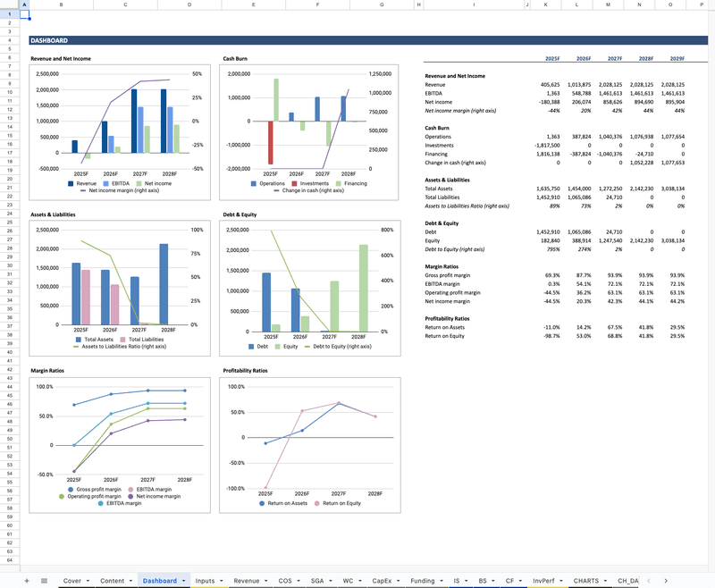This screenshot has height=588, width=715.
Task: Go to the CHARTS sheet tab
Action: [x=586, y=581]
